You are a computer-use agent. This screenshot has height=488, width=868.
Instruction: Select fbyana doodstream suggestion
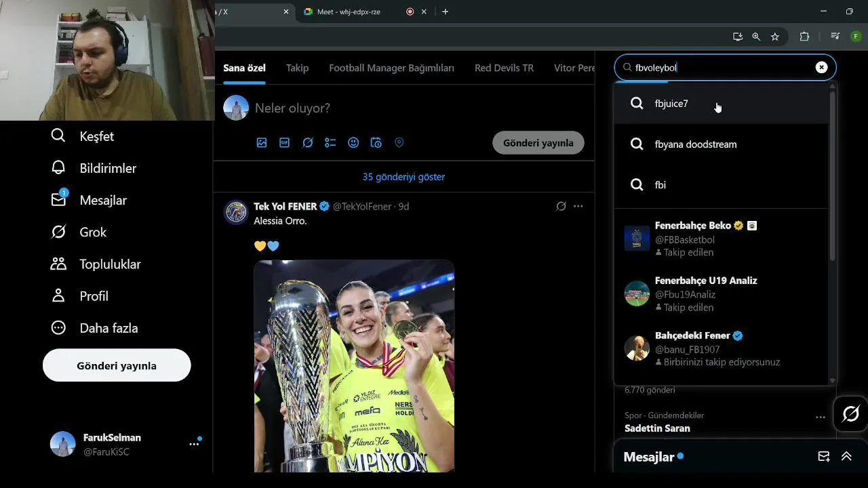[x=722, y=144]
